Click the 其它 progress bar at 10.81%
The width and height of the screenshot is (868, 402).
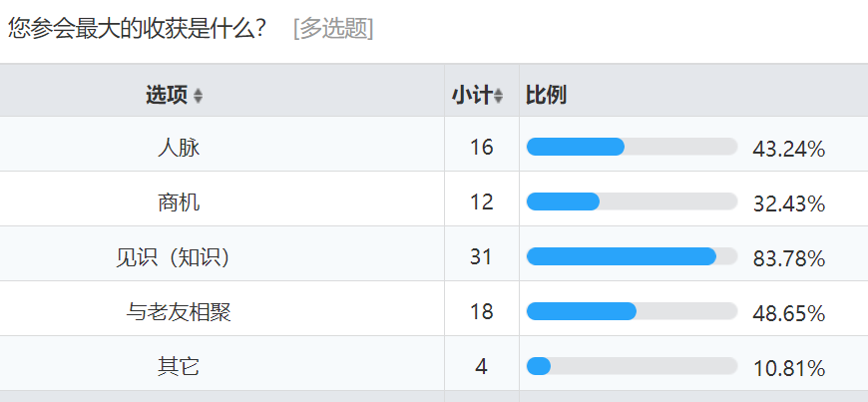tap(632, 366)
